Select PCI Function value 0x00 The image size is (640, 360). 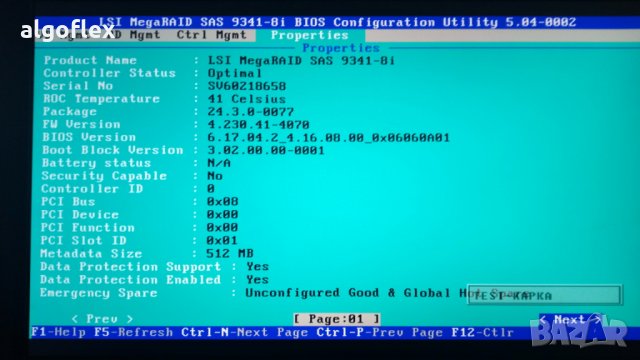[x=222, y=227]
